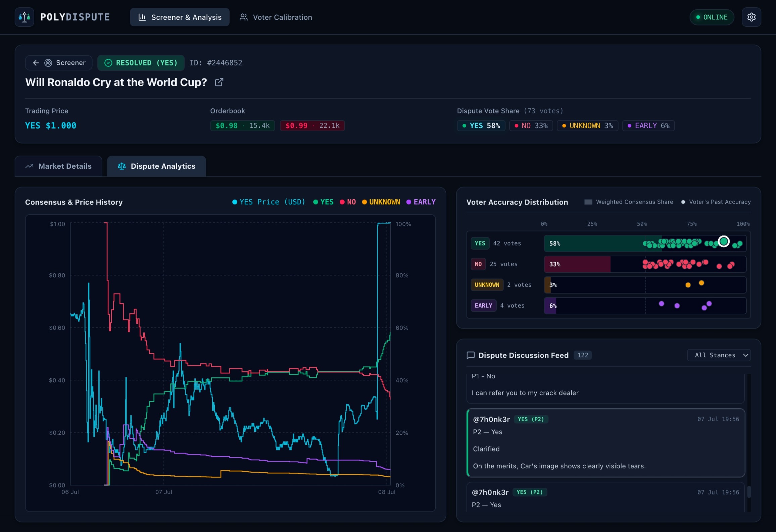Open the highlighted @7h0nk3r comment about Car's image
Viewport: 776px width, 532px height.
click(x=606, y=443)
